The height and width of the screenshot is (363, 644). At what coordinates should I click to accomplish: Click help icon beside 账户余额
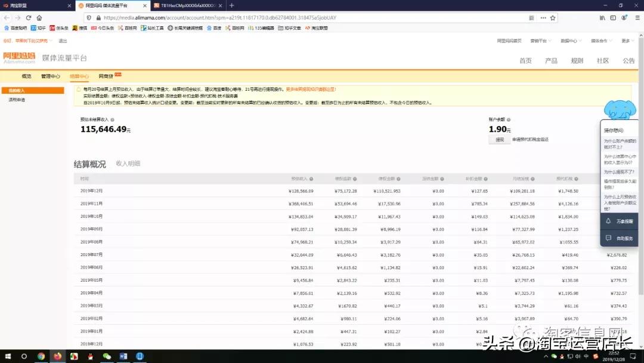point(509,119)
